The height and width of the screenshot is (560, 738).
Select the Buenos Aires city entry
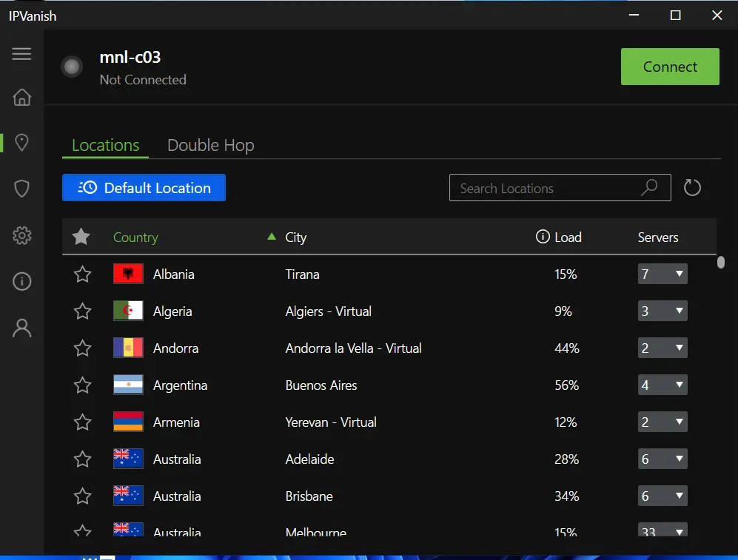pyautogui.click(x=321, y=385)
